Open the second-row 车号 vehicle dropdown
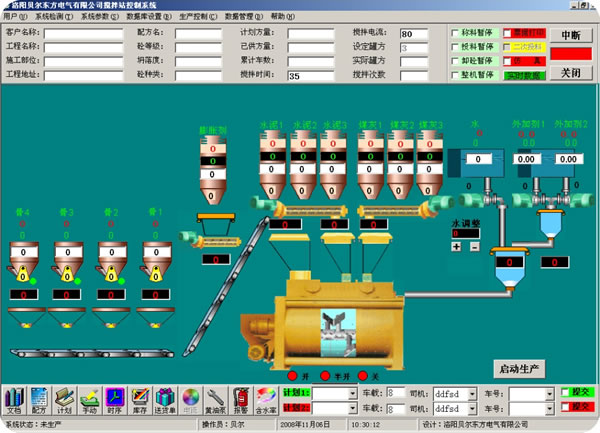This screenshot has width=600, height=433. pos(550,409)
